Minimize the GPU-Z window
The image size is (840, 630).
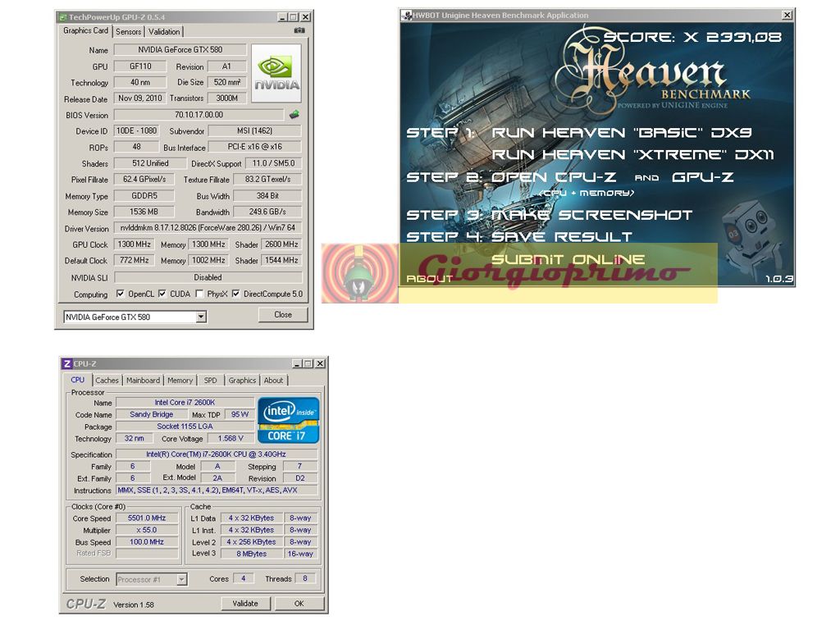pos(282,17)
